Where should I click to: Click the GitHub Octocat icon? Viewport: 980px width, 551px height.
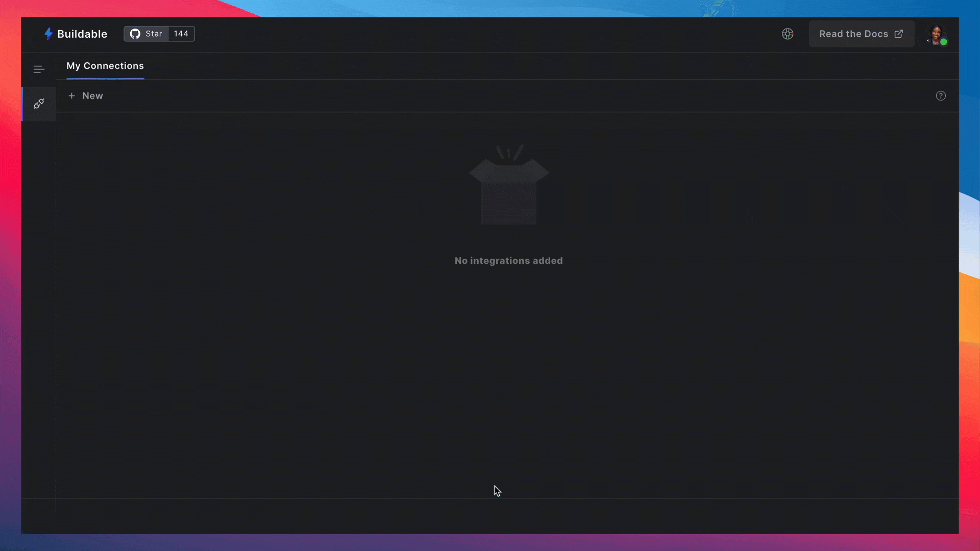135,34
